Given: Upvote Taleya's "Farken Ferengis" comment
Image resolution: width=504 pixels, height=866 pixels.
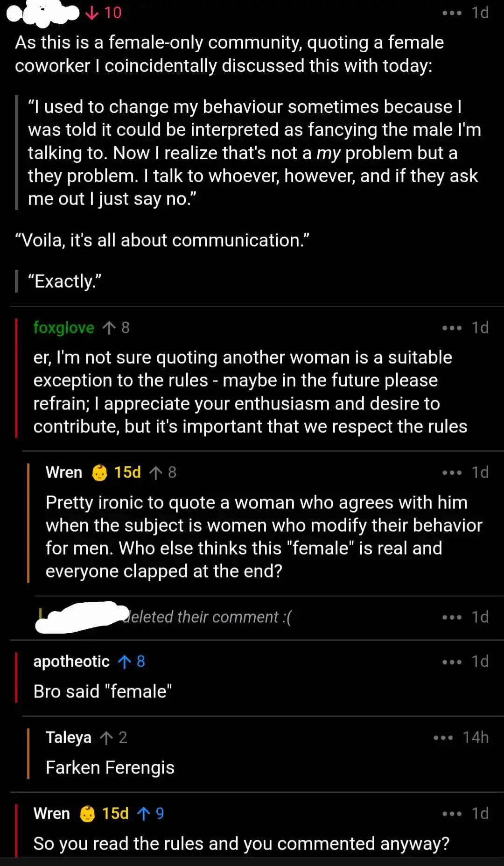Looking at the screenshot, I should (106, 738).
